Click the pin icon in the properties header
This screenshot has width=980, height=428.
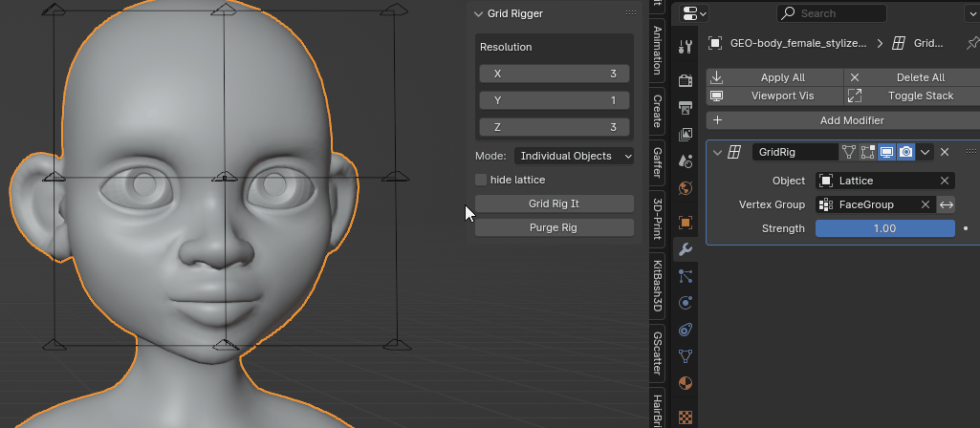[x=972, y=43]
